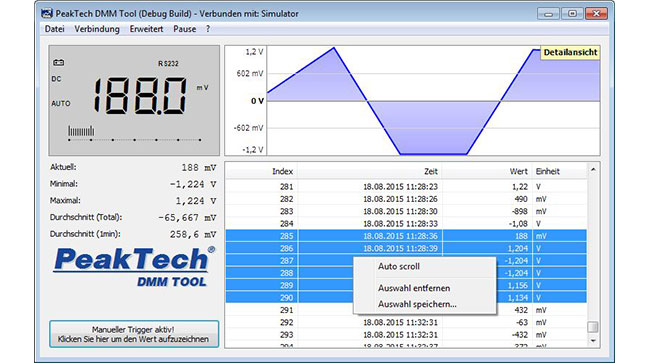
Task: Click the 0 V axis label on chart
Action: click(x=257, y=101)
